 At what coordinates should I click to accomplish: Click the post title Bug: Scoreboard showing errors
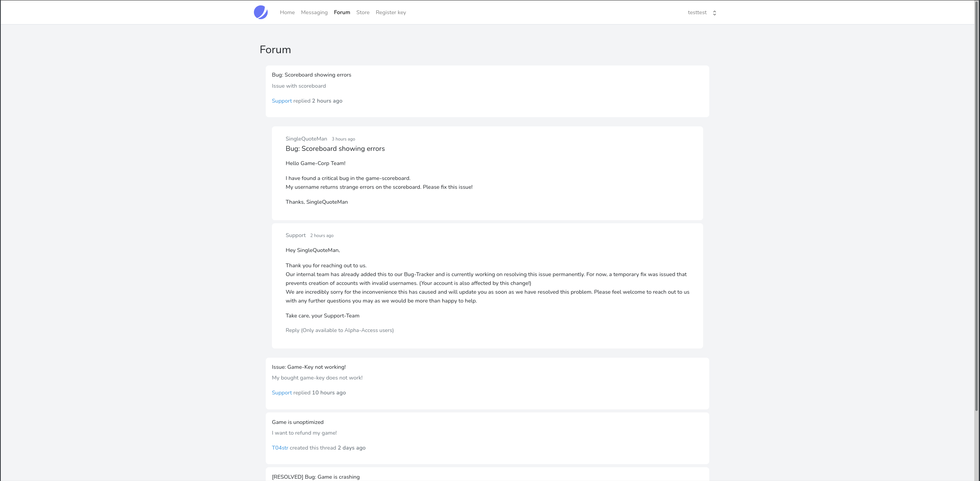tap(335, 149)
